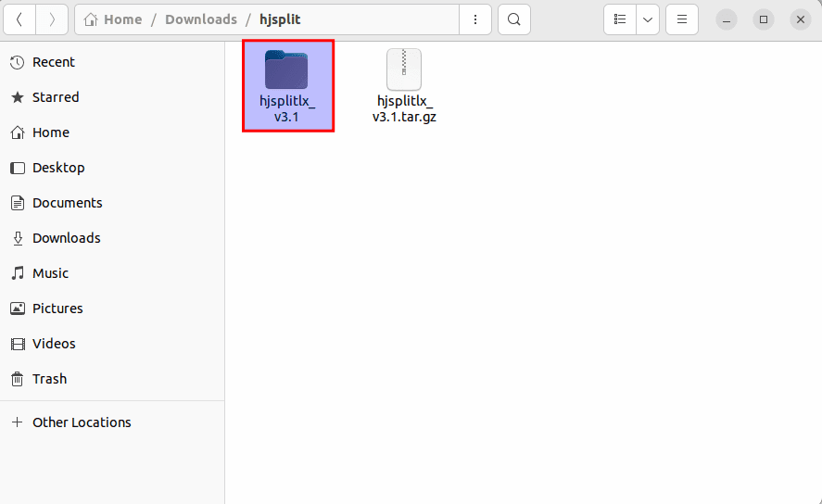
Task: Open Music in the sidebar
Action: (x=112, y=273)
